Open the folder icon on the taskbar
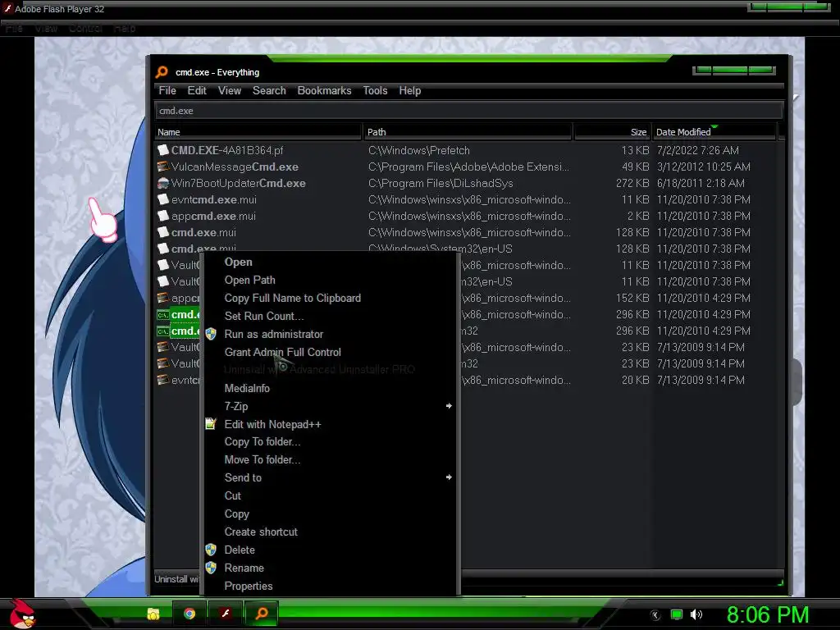Viewport: 840px width, 630px height. pos(153,614)
